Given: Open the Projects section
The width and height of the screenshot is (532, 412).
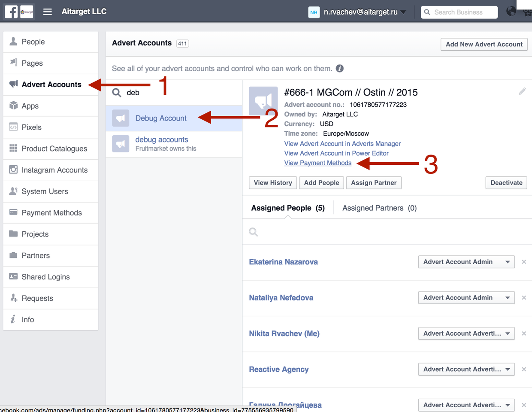Looking at the screenshot, I should pos(51,234).
